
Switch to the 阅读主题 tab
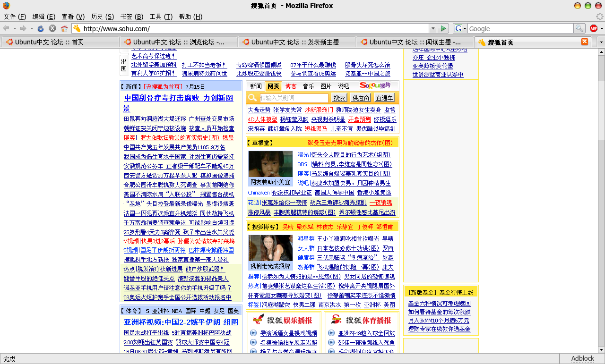(414, 42)
